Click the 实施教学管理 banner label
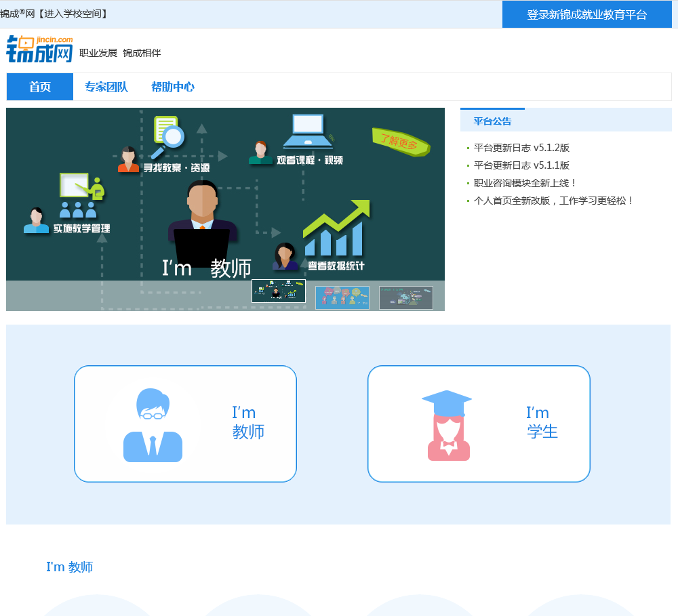This screenshot has height=616, width=678. 82,228
